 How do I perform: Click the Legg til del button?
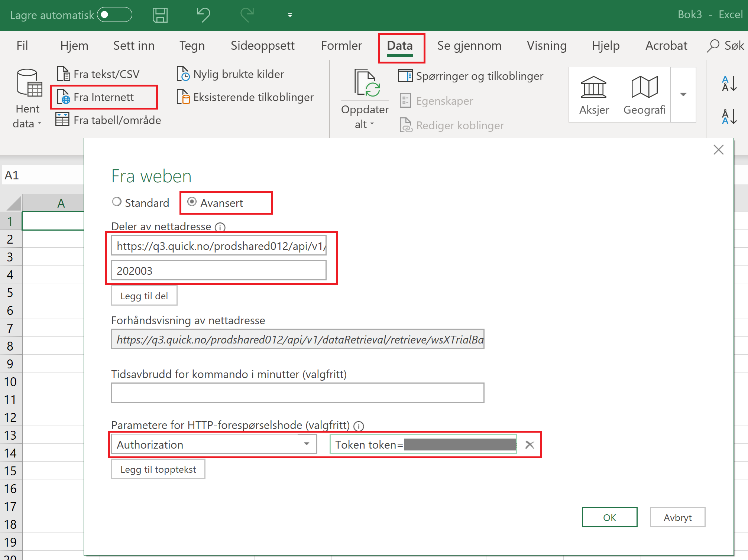[x=144, y=296]
